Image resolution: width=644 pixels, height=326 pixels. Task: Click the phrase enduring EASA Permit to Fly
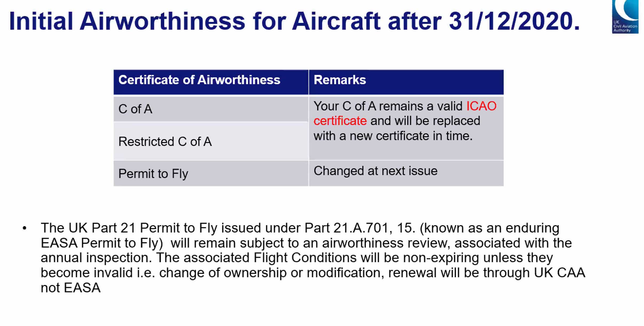pyautogui.click(x=300, y=235)
